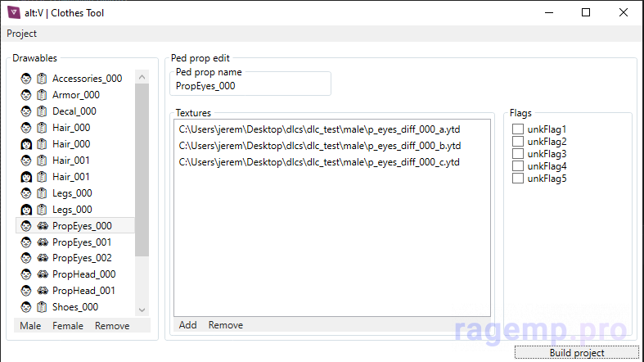Open the Project menu
Viewport: 644px width, 362px height.
[21, 34]
